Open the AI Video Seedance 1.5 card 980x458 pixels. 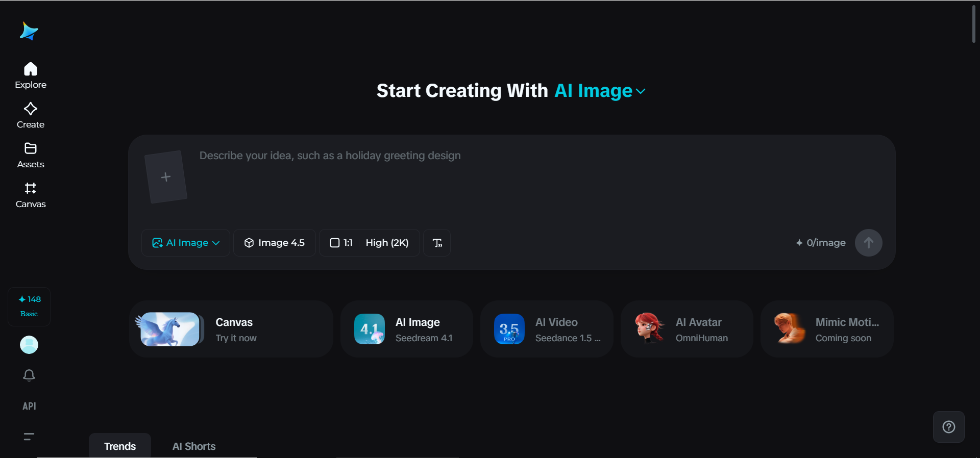coord(547,329)
